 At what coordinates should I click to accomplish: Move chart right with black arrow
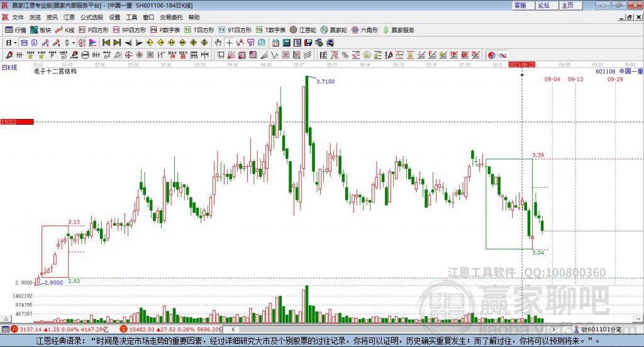pos(139,43)
